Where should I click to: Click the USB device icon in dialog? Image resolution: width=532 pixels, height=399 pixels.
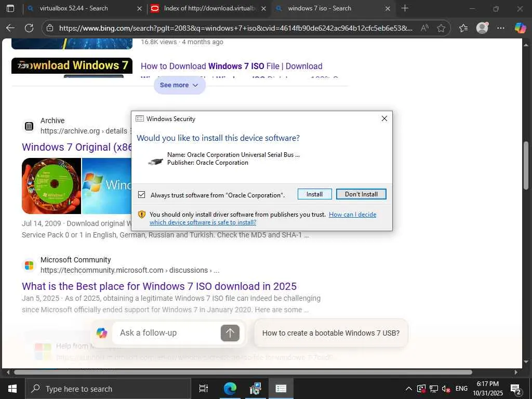point(156,161)
